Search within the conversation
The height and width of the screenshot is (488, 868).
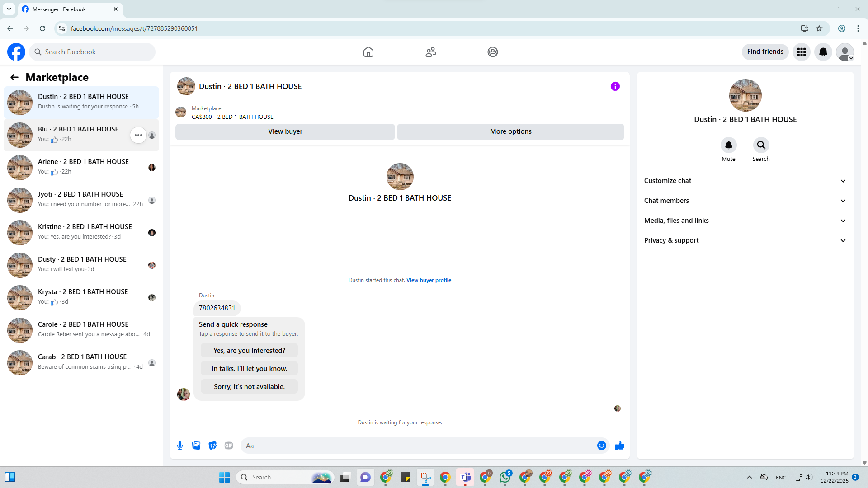click(761, 145)
